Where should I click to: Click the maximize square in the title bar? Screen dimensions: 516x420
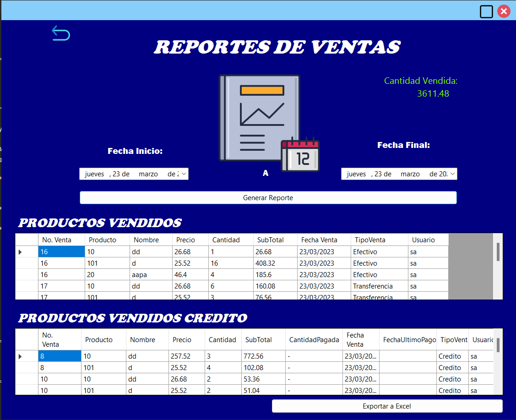point(486,11)
